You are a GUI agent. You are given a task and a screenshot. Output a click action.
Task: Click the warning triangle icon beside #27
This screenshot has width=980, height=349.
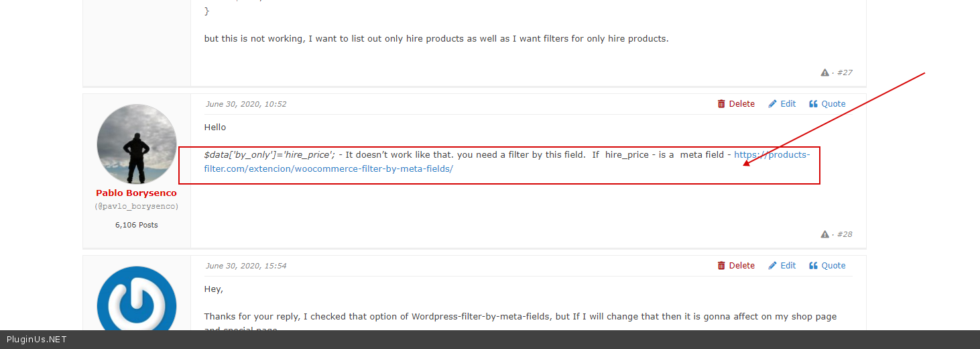pos(824,72)
